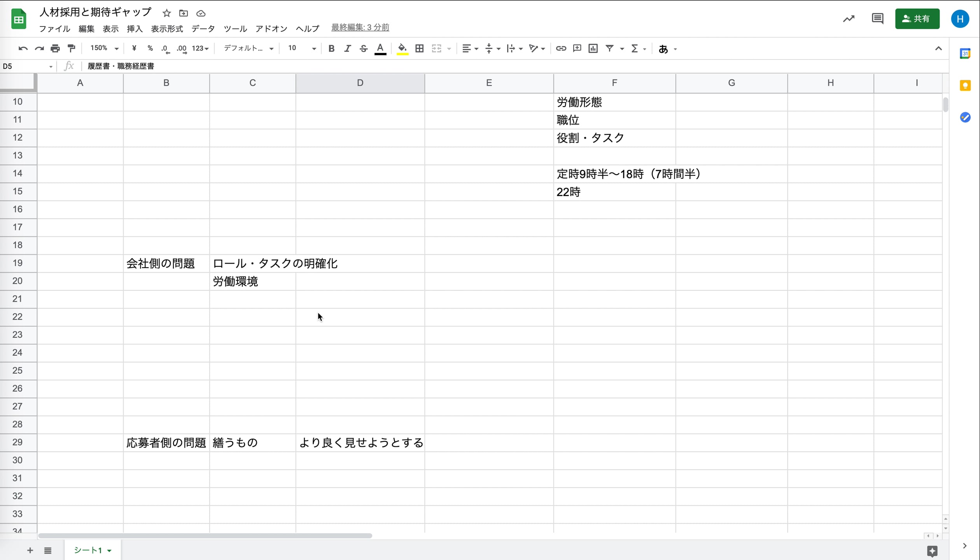Screen dimensions: 980x560
Task: Toggle strikethrough formatting
Action: point(363,48)
